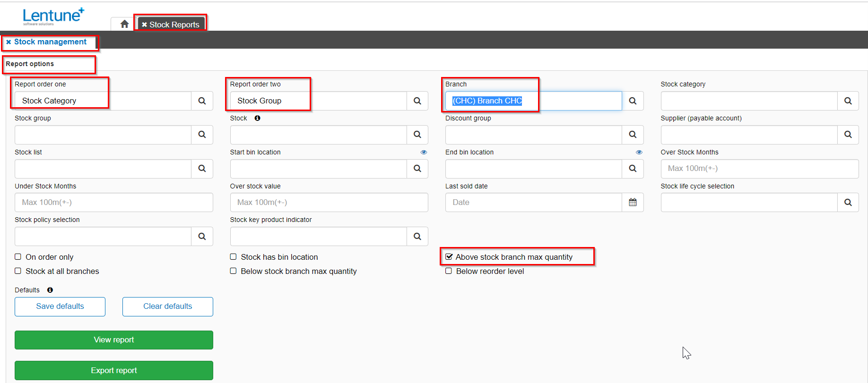Open the End bin location lookup search

click(633, 169)
